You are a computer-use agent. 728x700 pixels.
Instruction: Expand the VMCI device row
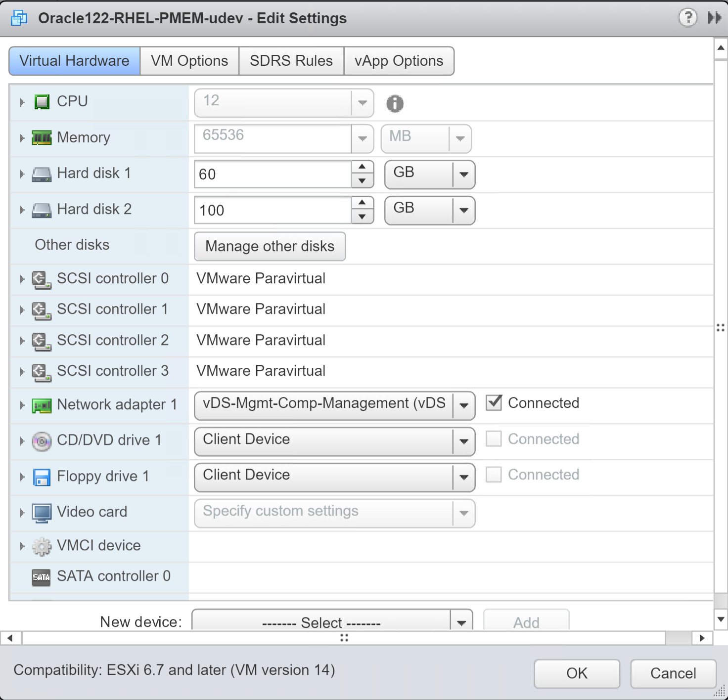22,546
